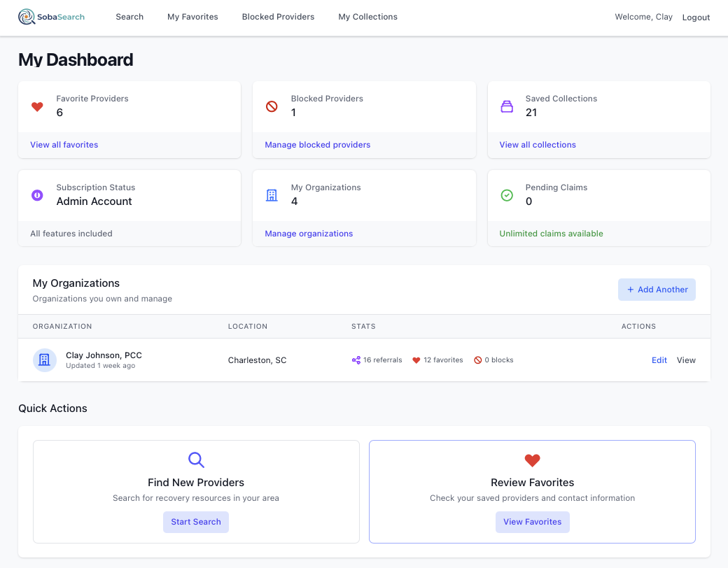Go to My Favorites in navigation
This screenshot has height=568, width=728.
pos(192,17)
